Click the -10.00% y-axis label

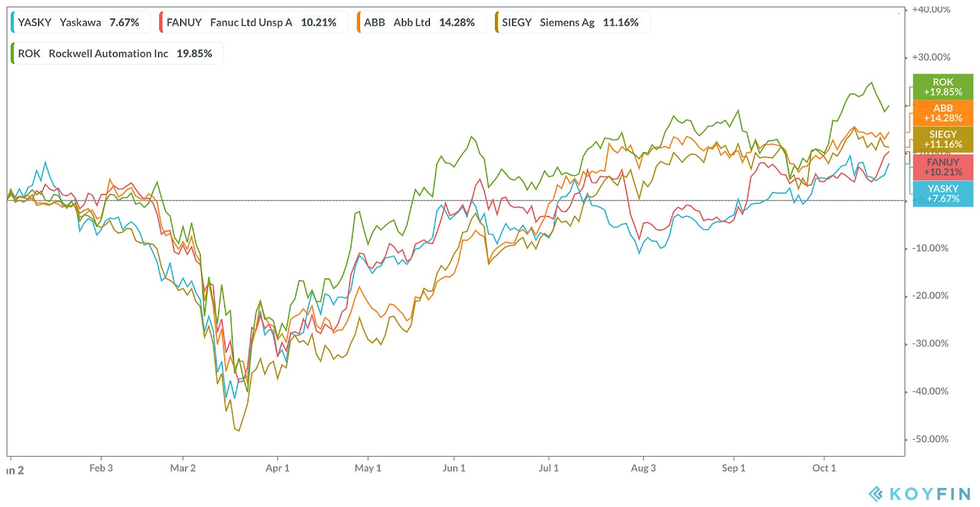(930, 248)
